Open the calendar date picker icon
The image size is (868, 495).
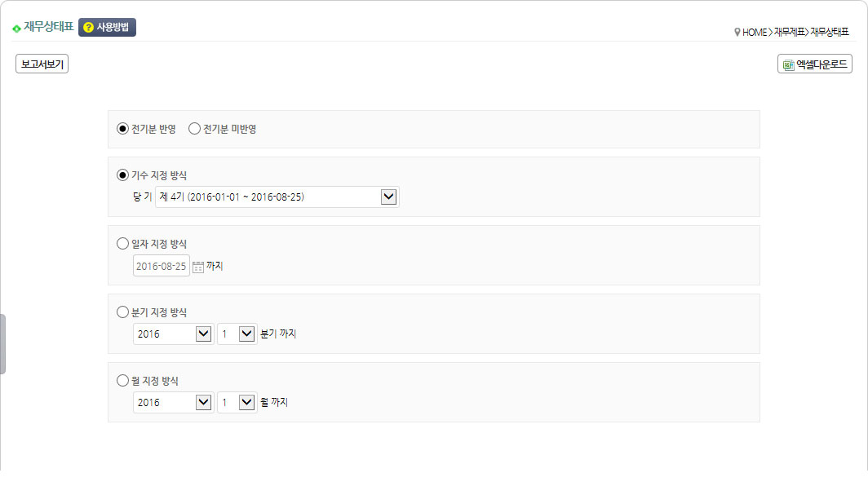198,267
